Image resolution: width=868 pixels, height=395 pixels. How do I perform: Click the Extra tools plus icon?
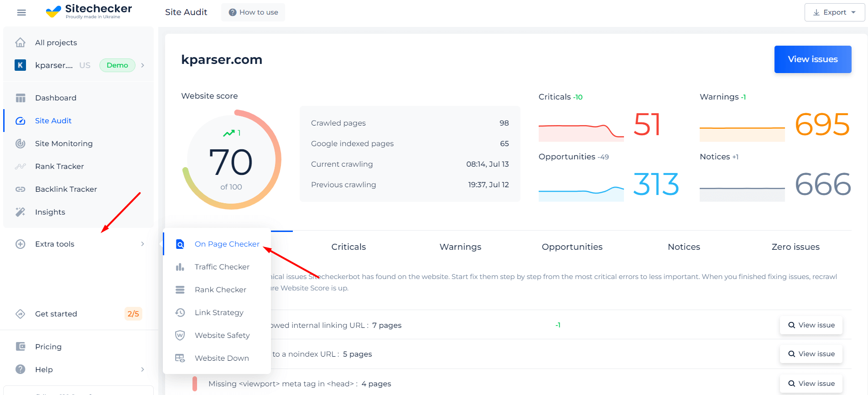(x=21, y=244)
